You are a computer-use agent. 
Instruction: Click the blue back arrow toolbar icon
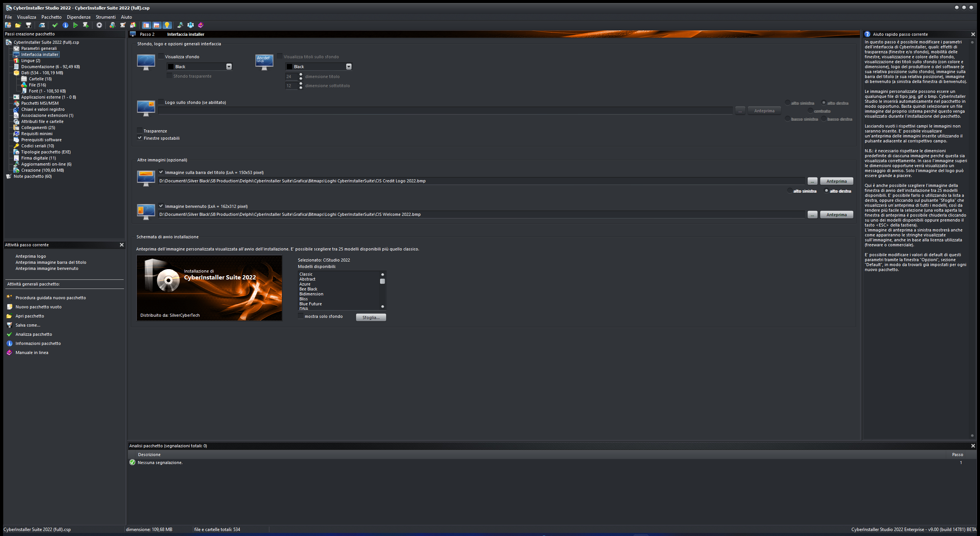coord(42,25)
